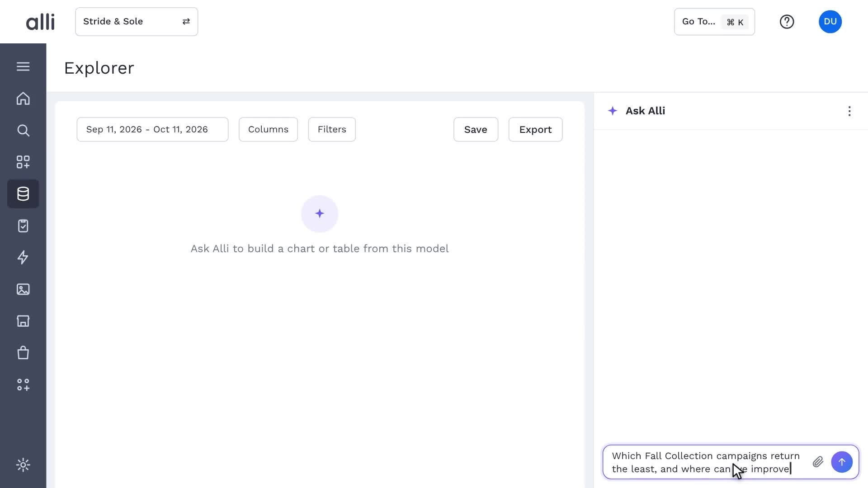The height and width of the screenshot is (488, 868).
Task: Click the Save button
Action: [476, 130]
